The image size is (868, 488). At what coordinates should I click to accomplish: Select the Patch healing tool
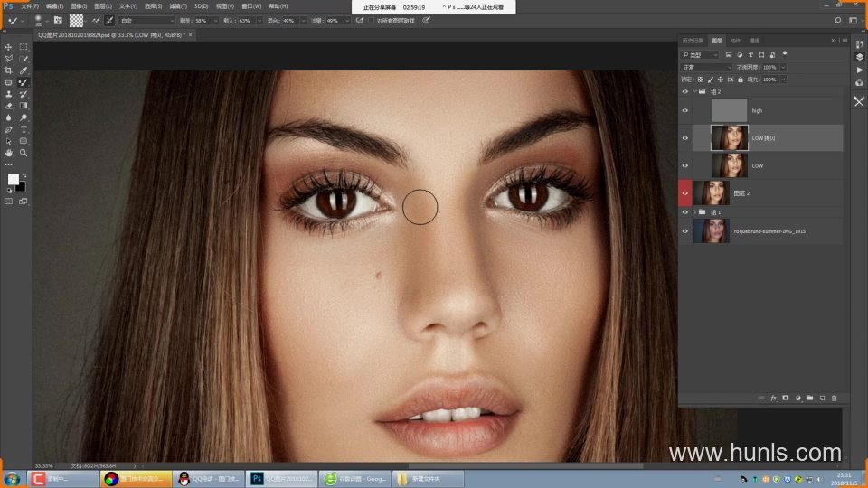8,82
